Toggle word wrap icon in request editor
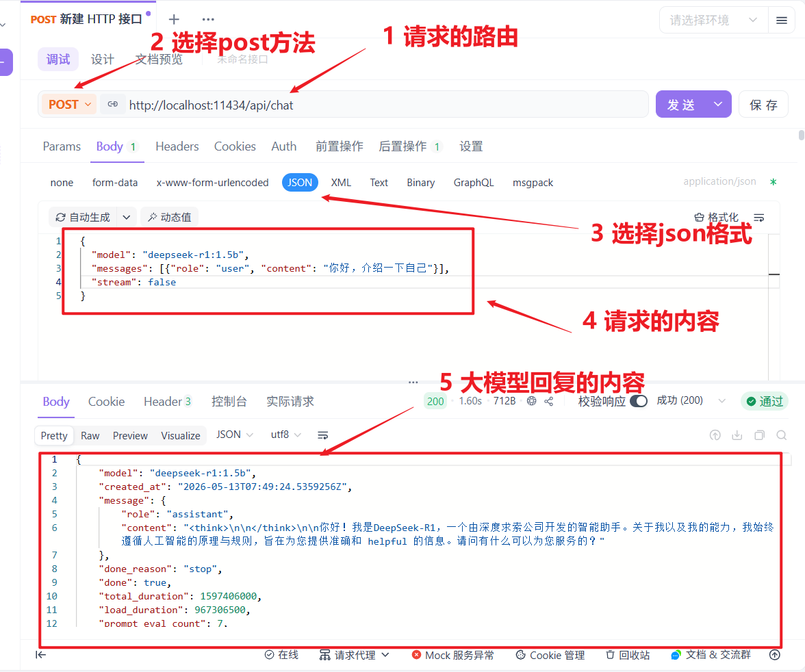The width and height of the screenshot is (805, 672). point(758,218)
